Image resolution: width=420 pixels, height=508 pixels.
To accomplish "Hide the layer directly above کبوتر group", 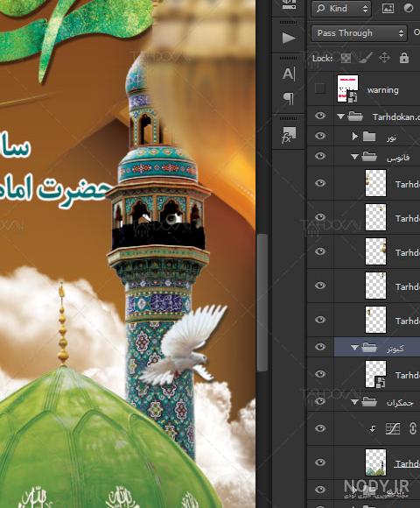I will tap(320, 320).
